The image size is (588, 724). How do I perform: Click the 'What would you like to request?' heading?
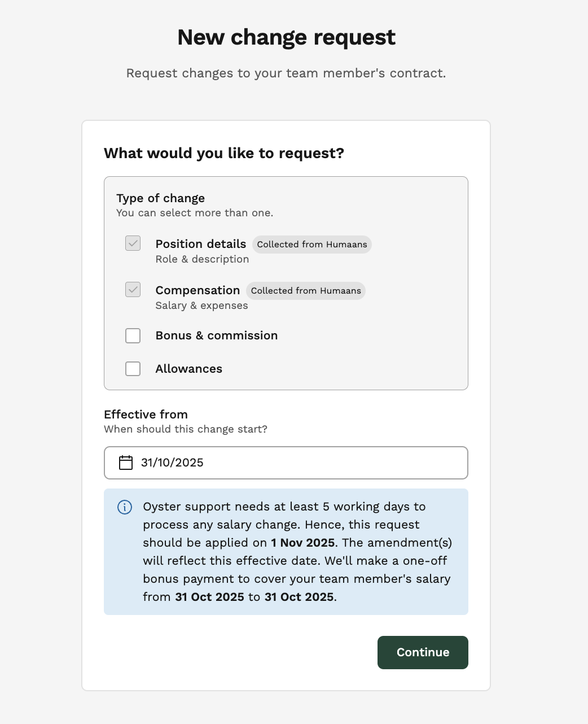click(x=224, y=153)
